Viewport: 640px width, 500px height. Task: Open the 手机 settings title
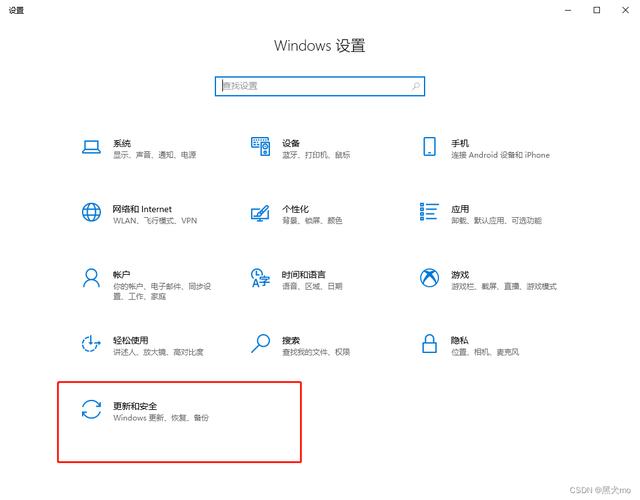pyautogui.click(x=460, y=143)
